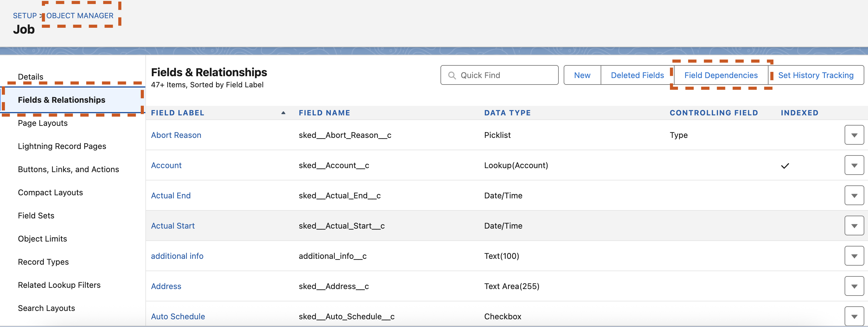Go to Lightning Record Pages section
Viewport: 868px width, 327px height.
(x=62, y=146)
